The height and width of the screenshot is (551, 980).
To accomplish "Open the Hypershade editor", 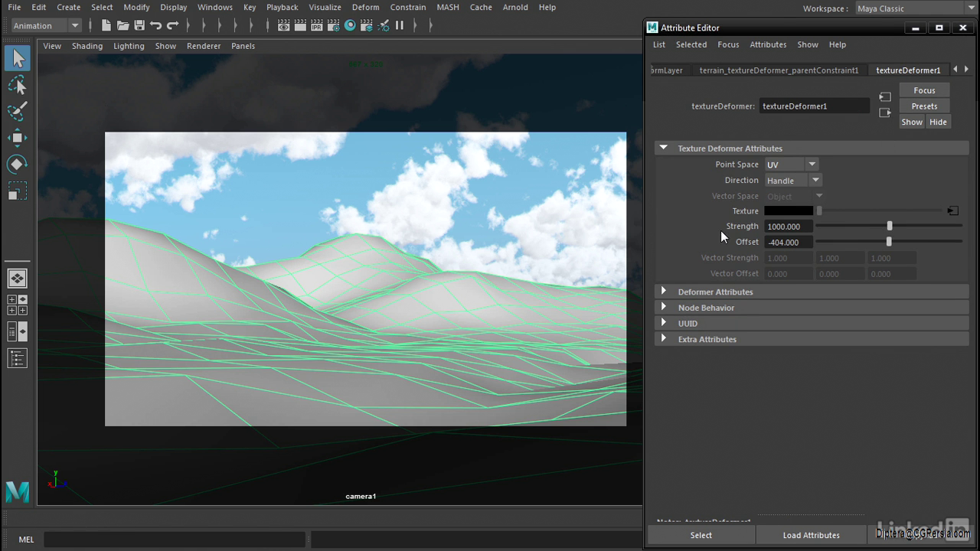I will [x=350, y=25].
